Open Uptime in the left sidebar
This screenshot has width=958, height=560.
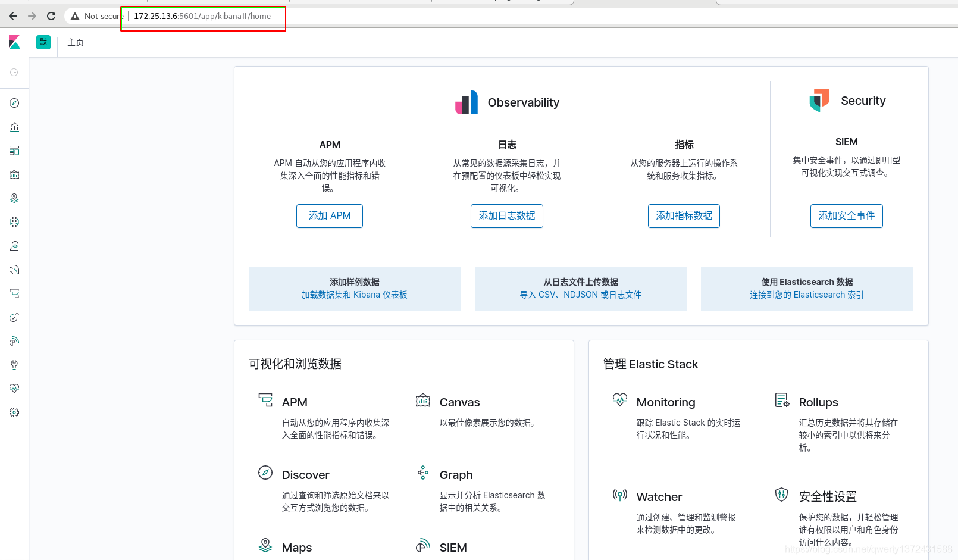[14, 317]
